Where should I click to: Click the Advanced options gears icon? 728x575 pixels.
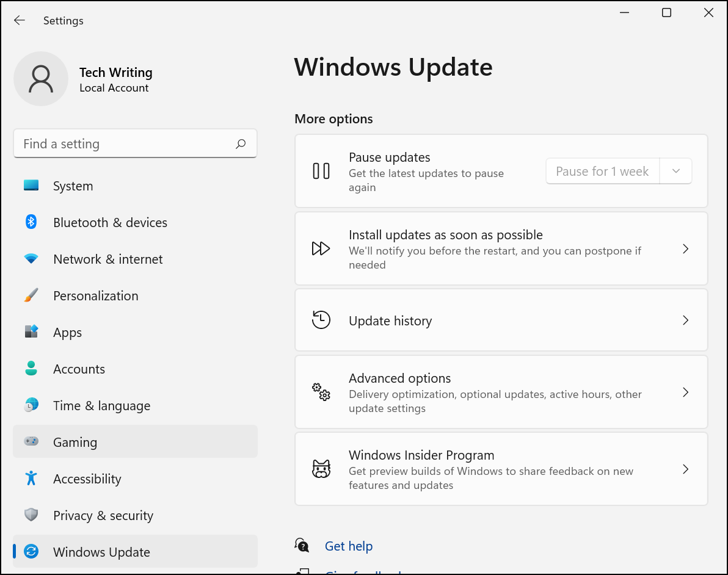(x=321, y=392)
